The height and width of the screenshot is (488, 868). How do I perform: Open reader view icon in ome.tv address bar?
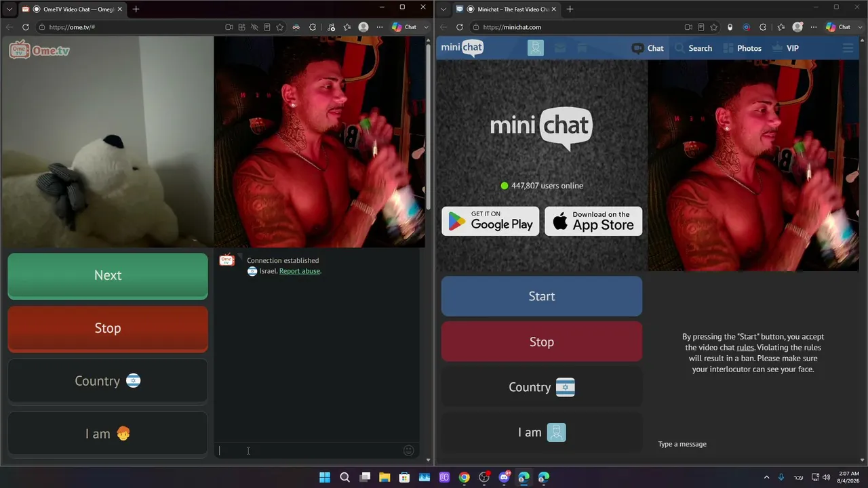267,27
